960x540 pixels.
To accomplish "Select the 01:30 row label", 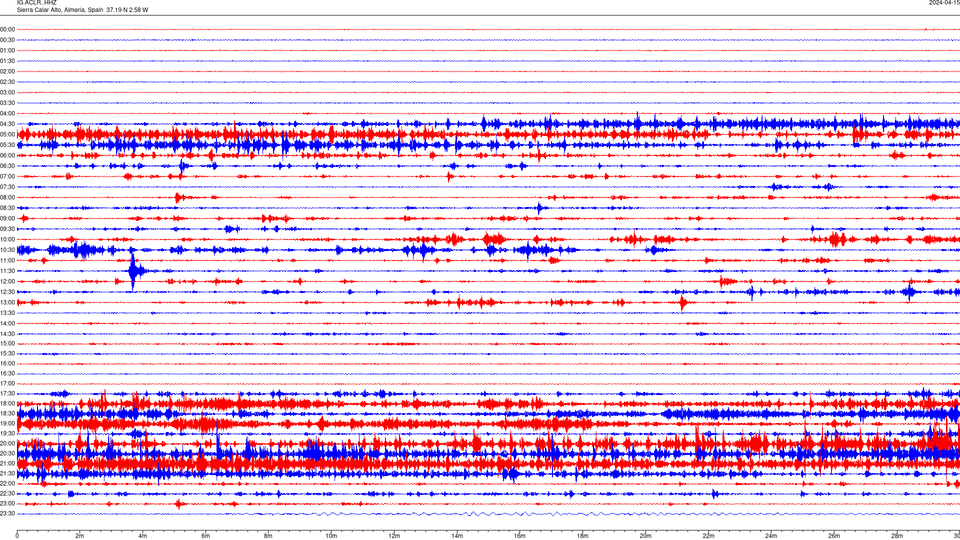I will pos(7,61).
